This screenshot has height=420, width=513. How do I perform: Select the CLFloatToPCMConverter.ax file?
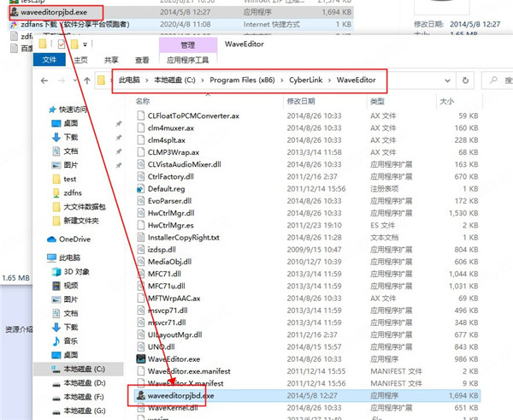193,115
